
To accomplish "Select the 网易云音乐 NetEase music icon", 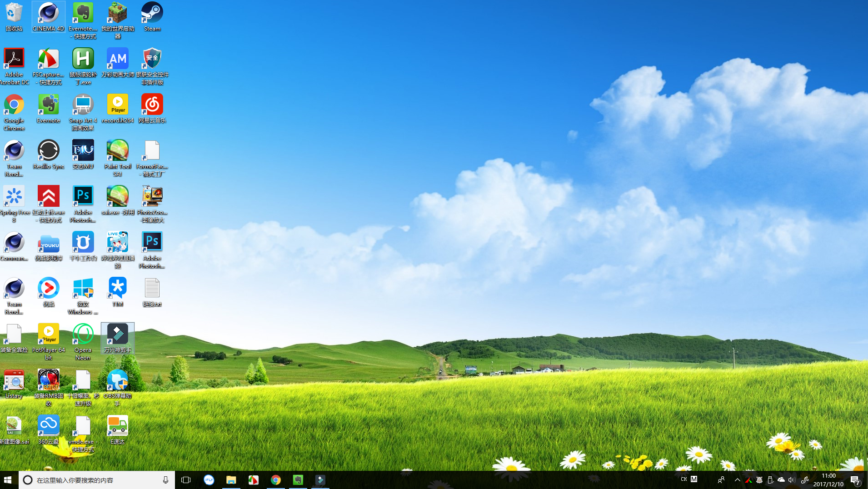I will pyautogui.click(x=152, y=109).
